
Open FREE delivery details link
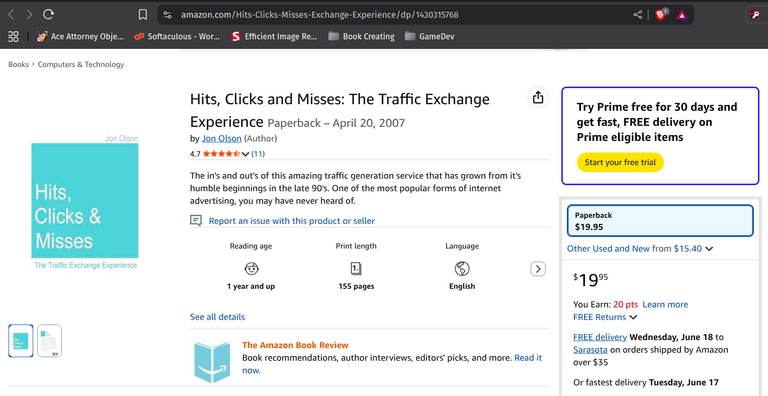click(x=600, y=337)
